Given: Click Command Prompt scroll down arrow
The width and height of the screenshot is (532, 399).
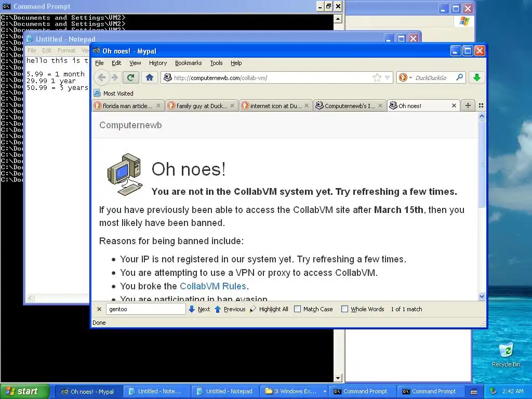Looking at the screenshot, I should pyautogui.click(x=338, y=378).
